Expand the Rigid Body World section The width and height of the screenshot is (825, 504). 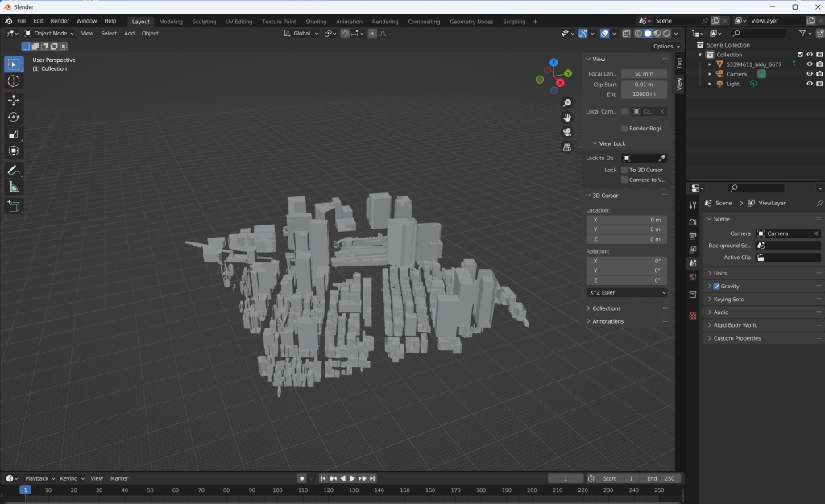pyautogui.click(x=735, y=325)
